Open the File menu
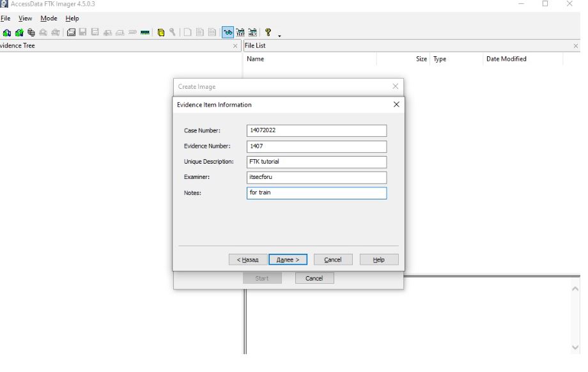Screen dimensions: 588x372 coord(5,19)
